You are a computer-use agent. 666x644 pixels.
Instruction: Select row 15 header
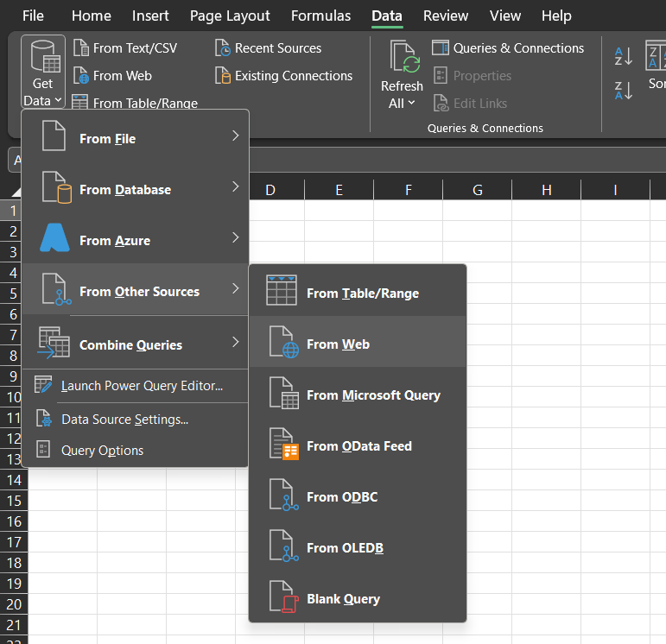tap(14, 501)
